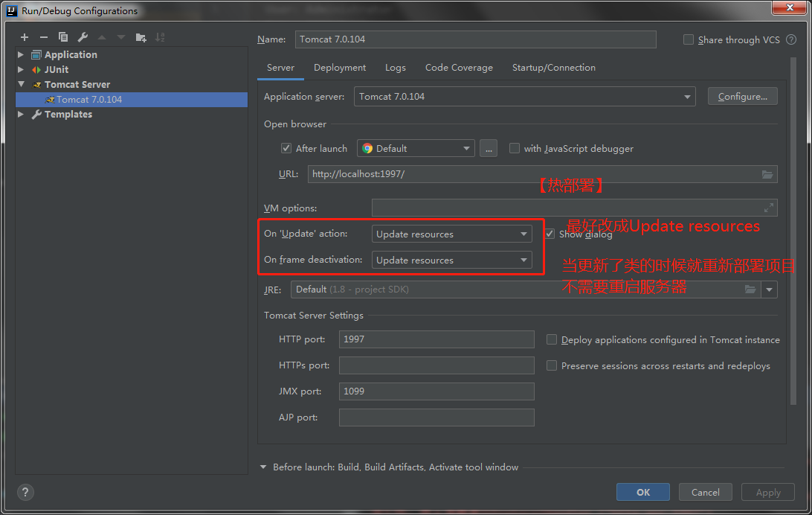Click the Name input field

[475, 39]
